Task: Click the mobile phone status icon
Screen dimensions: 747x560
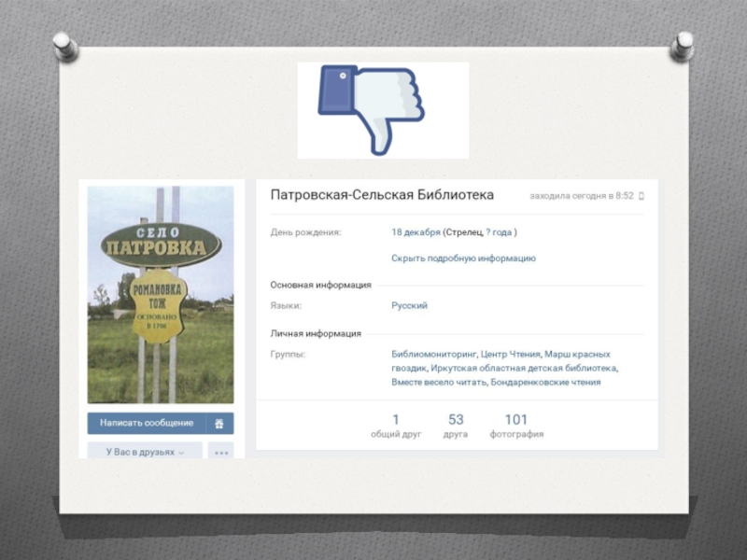Action: (x=641, y=196)
